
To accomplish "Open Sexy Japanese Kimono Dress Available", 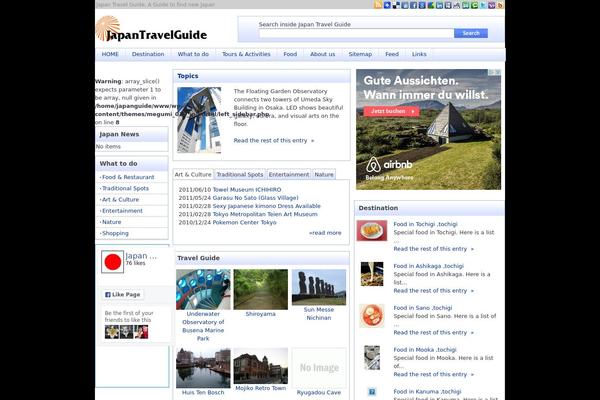I will click(267, 206).
